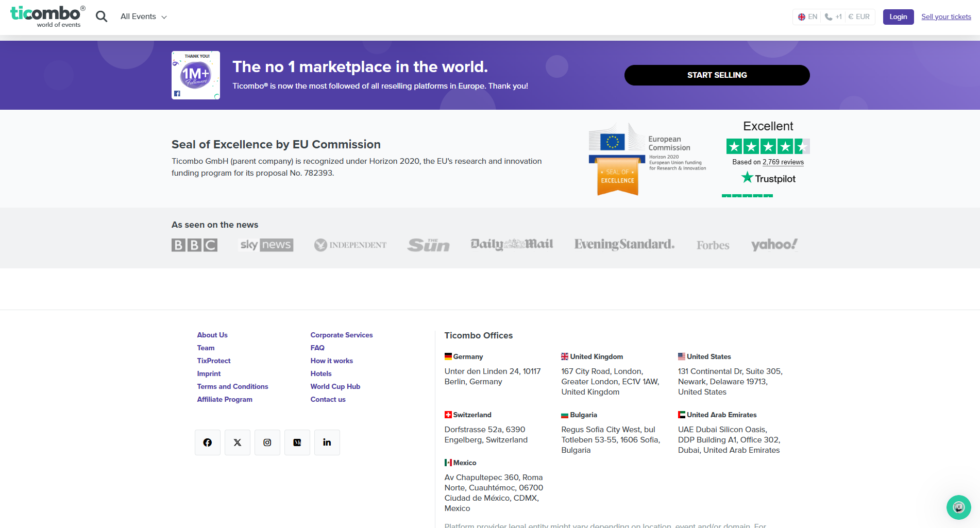This screenshot has width=980, height=528.
Task: Open the World Cup Hub footer link
Action: coord(335,386)
